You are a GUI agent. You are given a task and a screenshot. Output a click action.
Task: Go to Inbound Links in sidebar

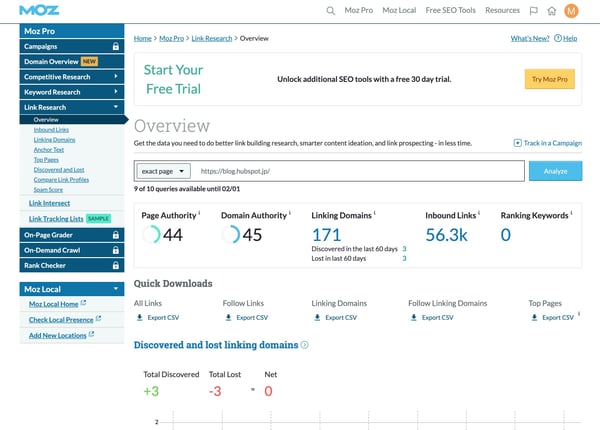click(51, 129)
